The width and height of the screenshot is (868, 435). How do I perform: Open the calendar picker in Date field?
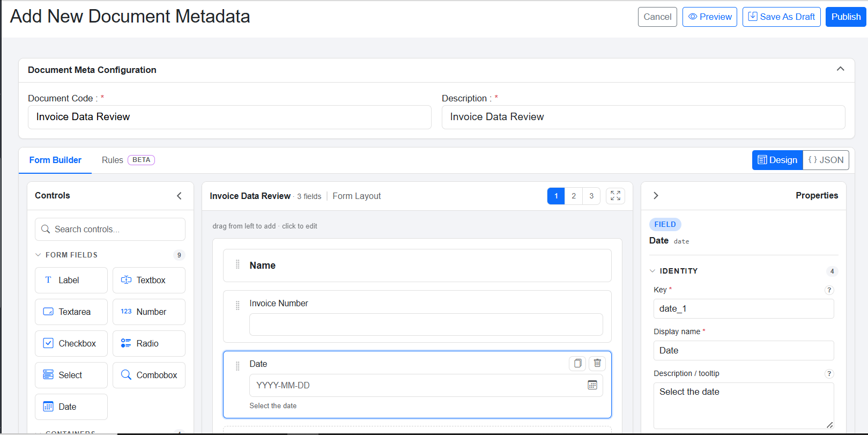(x=592, y=385)
